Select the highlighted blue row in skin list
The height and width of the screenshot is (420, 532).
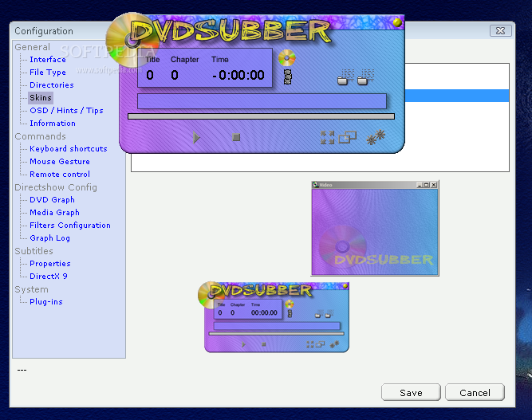coord(457,96)
